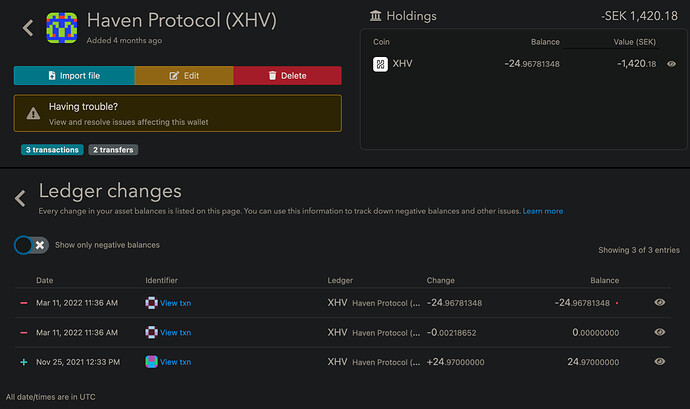The height and width of the screenshot is (409, 690).
Task: Toggle eye icon for 0.00000000 balance row
Action: point(659,332)
